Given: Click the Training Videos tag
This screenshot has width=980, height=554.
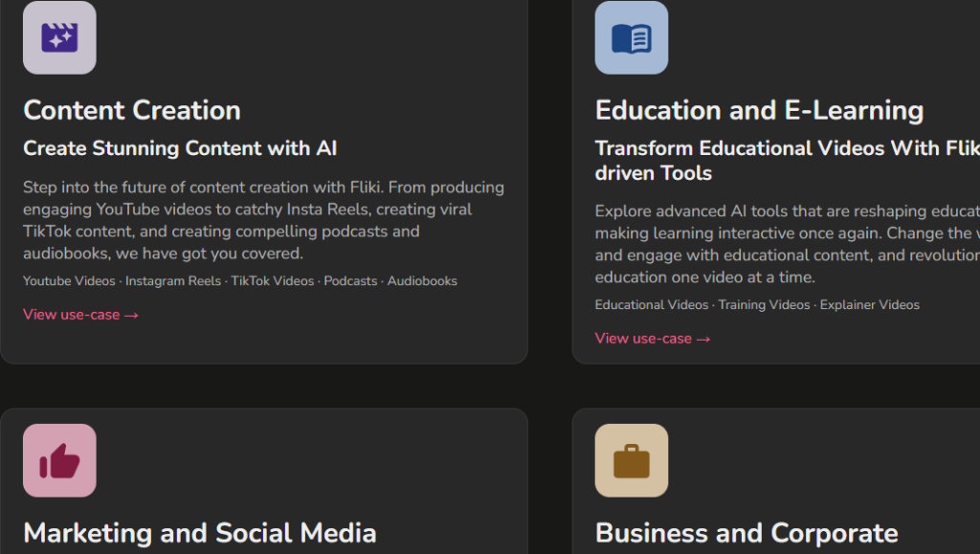Looking at the screenshot, I should (x=765, y=305).
